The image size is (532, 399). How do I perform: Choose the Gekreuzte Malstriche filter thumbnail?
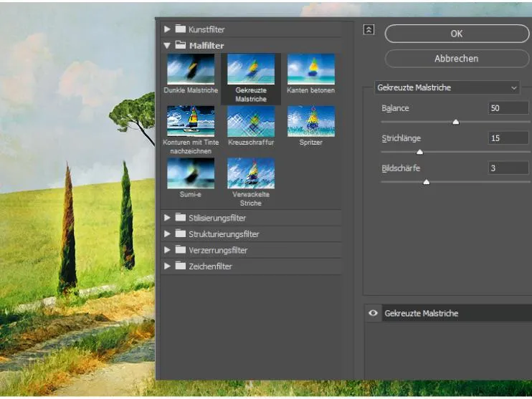250,69
